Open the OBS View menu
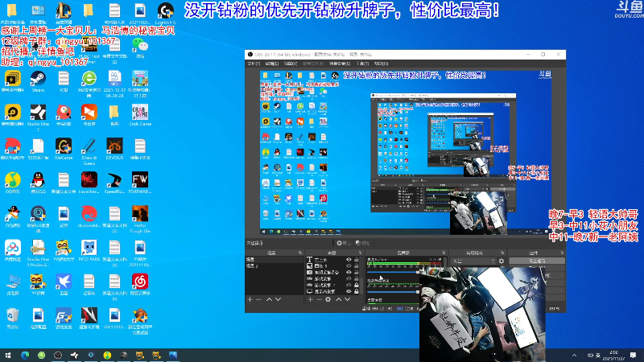The width and height of the screenshot is (644, 362). pyautogui.click(x=291, y=64)
